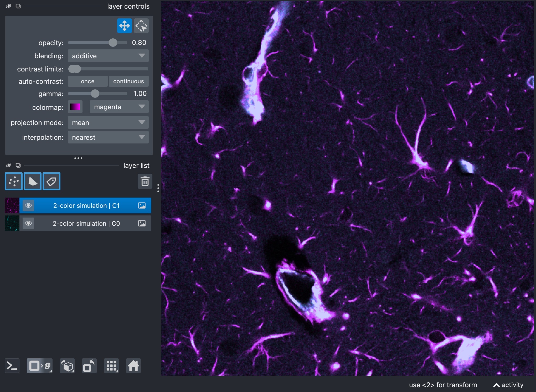536x392 pixels.
Task: Float the layer controls panel
Action: coord(18,6)
